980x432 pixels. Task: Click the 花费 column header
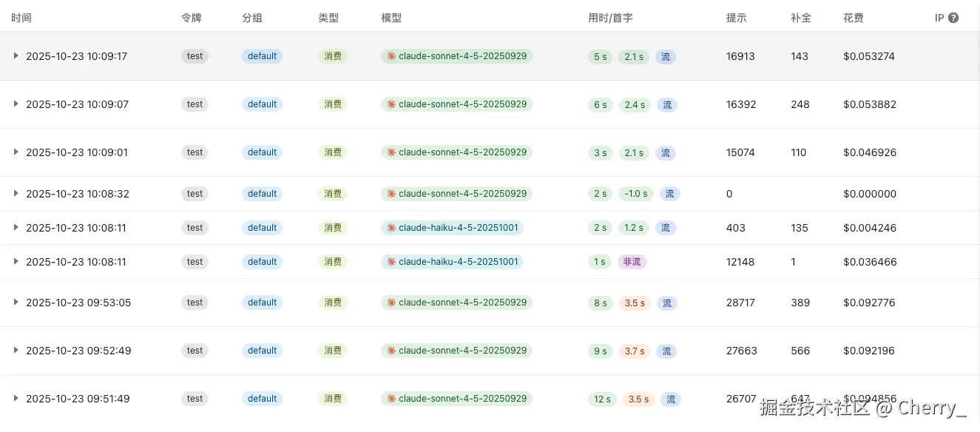[x=852, y=17]
